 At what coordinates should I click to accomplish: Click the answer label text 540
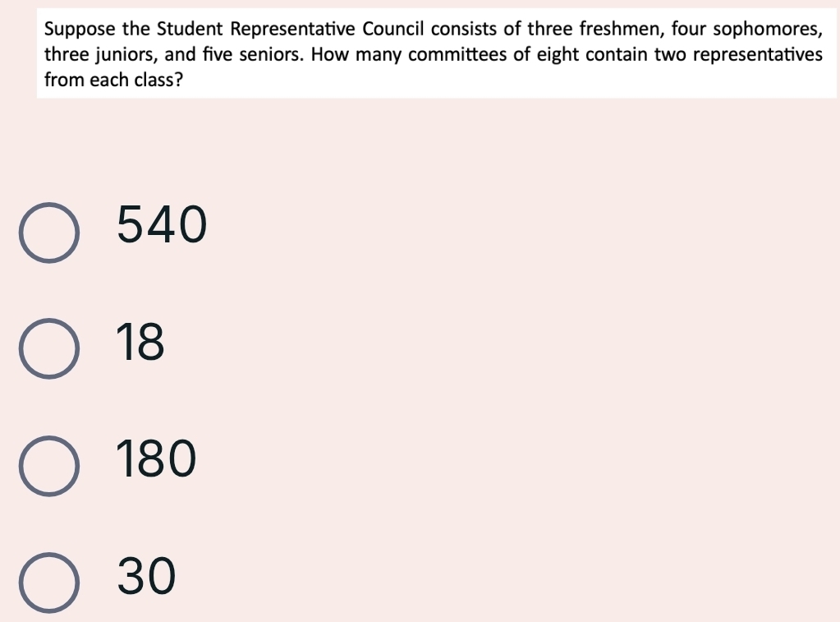(162, 224)
